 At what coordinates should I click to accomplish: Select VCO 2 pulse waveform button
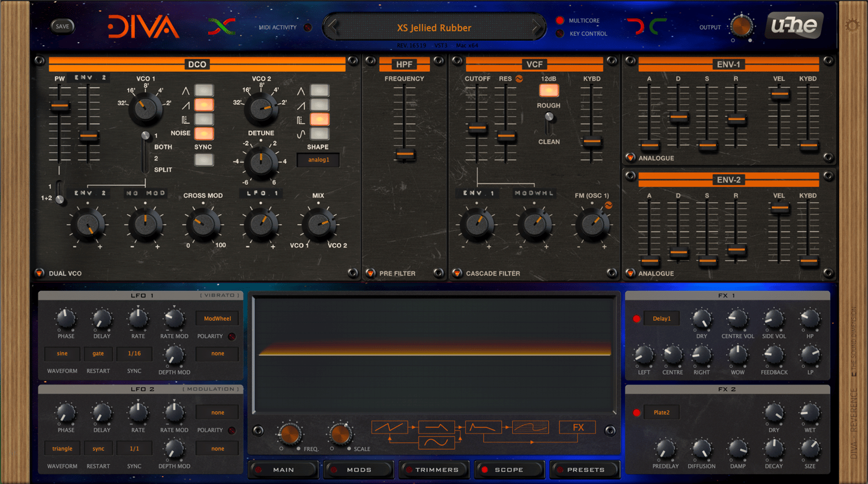319,119
